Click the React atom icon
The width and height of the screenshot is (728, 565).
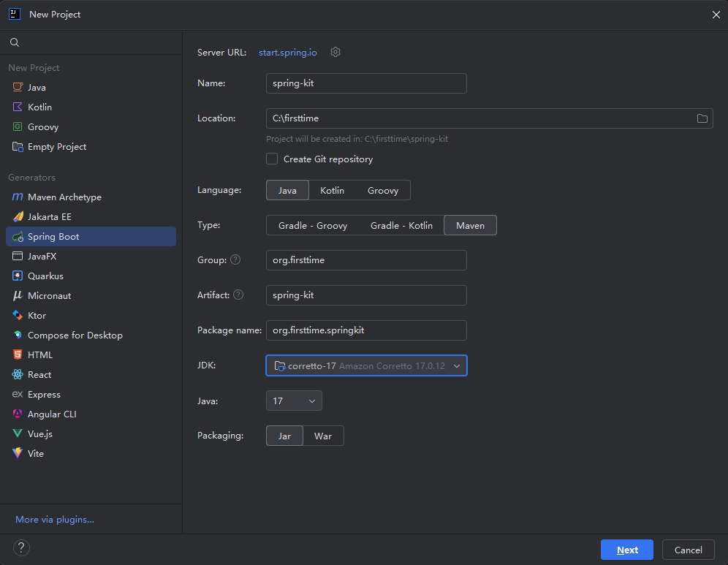pyautogui.click(x=18, y=375)
